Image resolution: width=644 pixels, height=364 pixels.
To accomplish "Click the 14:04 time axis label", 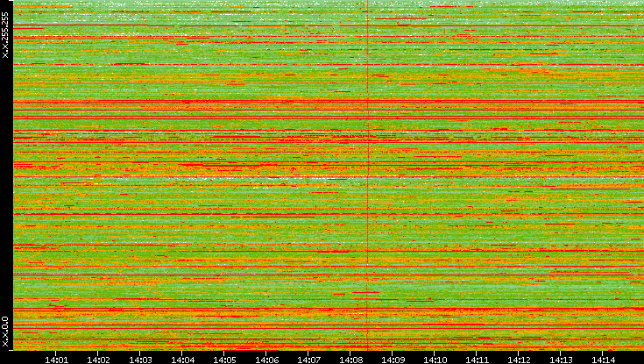I will pyautogui.click(x=182, y=360).
